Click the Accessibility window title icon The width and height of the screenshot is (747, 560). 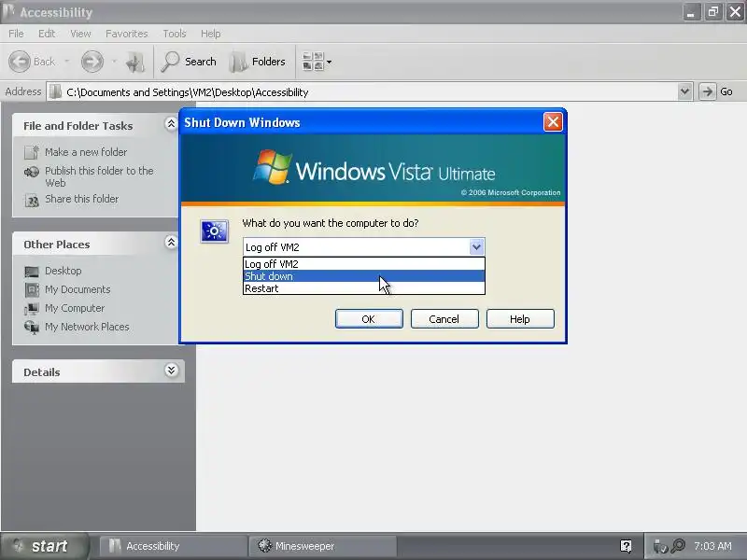8,11
